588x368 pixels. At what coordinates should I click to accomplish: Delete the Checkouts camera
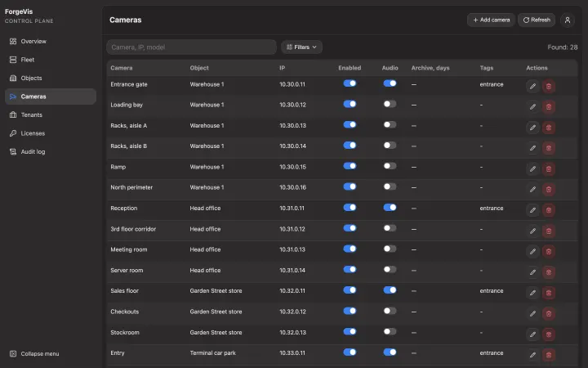coord(549,313)
